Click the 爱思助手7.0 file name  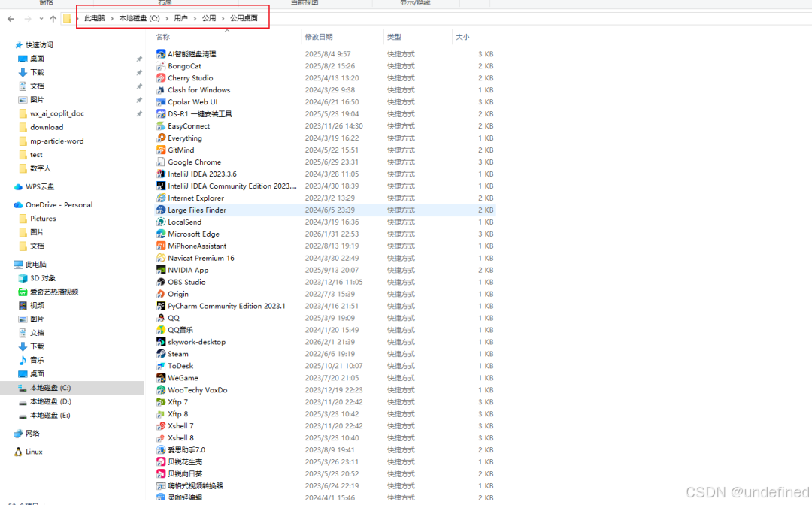[186, 450]
